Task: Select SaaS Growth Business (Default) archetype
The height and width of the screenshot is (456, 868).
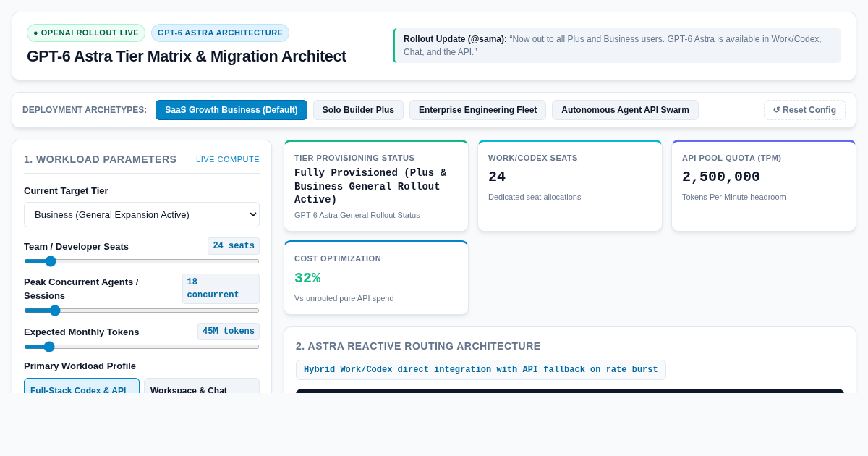Action: click(231, 110)
